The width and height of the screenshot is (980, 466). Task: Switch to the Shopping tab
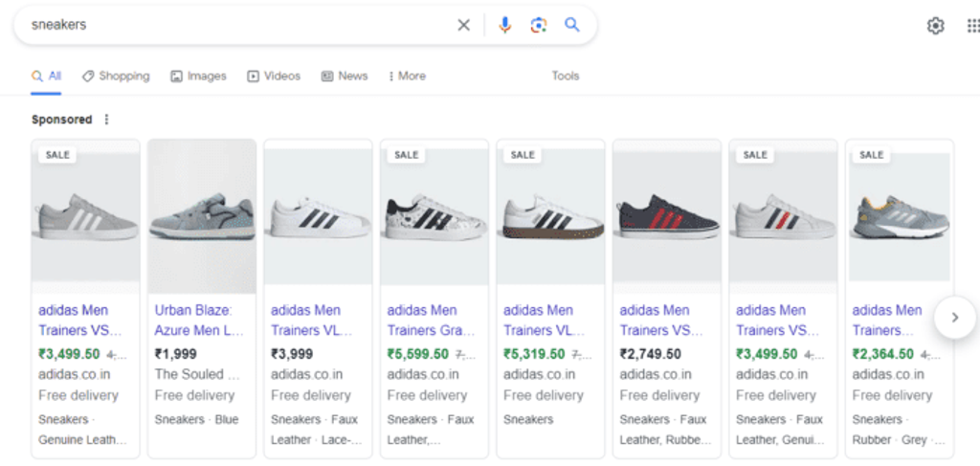point(116,77)
